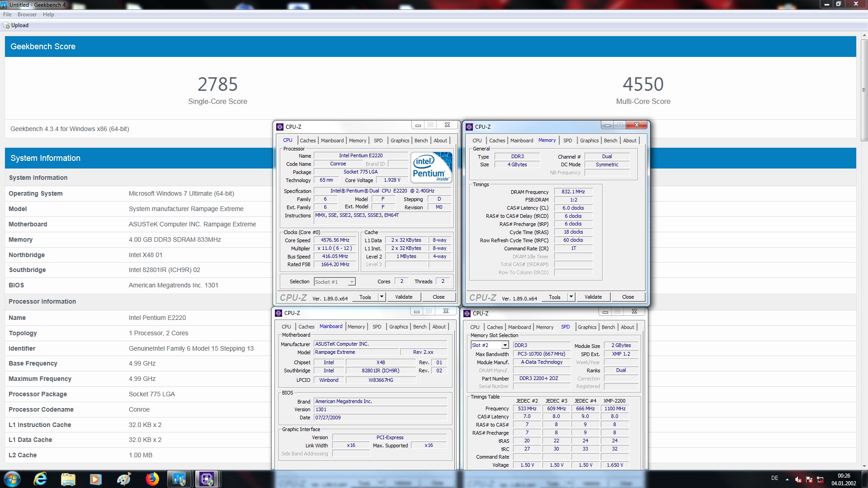Open CPU tab in mainboard CPU-Z window

pos(286,327)
